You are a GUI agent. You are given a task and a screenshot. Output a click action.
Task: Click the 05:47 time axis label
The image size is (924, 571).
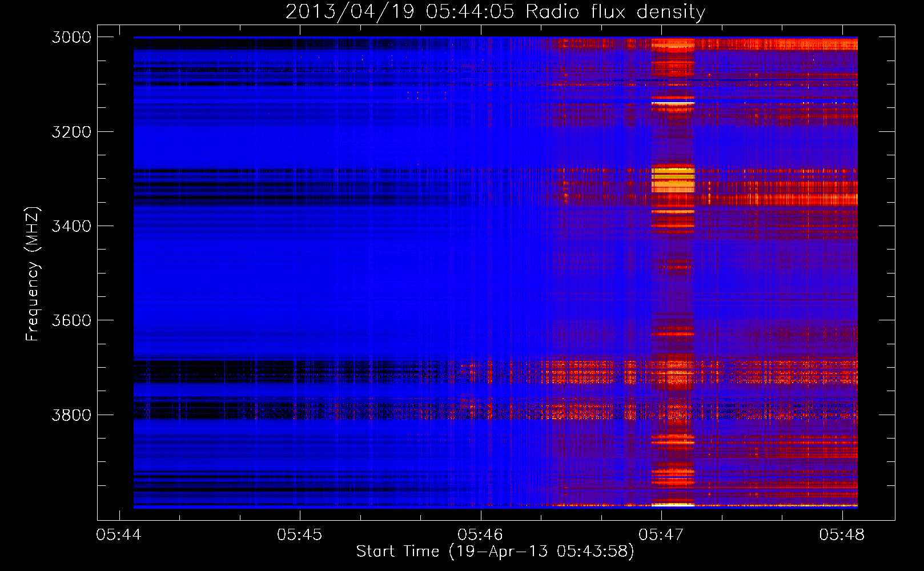click(661, 534)
